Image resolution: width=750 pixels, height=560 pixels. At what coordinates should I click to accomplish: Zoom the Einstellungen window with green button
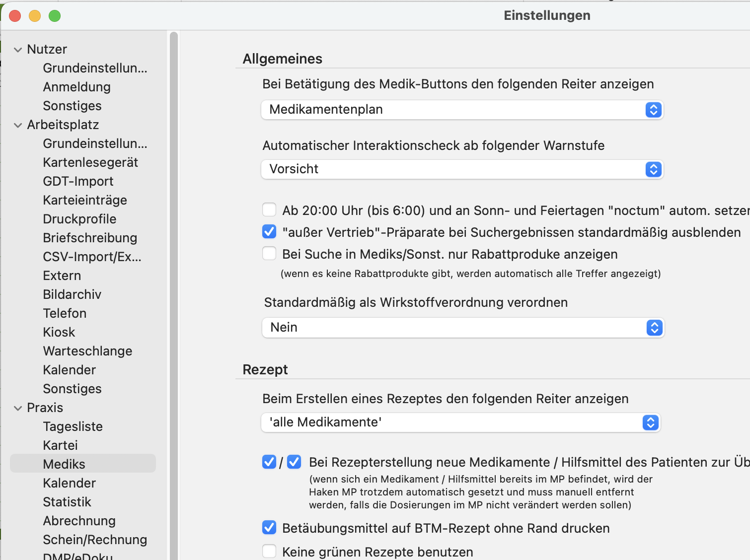click(x=55, y=16)
